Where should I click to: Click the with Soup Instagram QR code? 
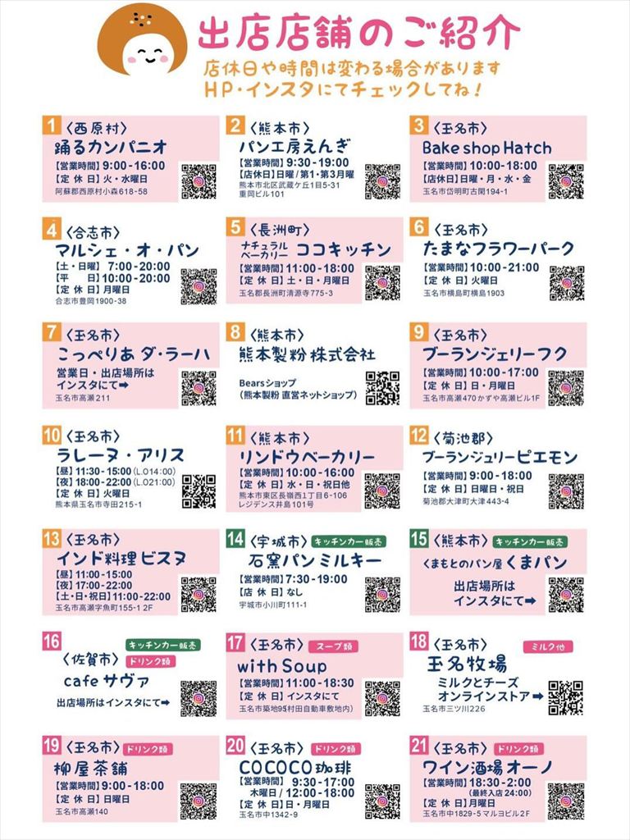click(382, 699)
